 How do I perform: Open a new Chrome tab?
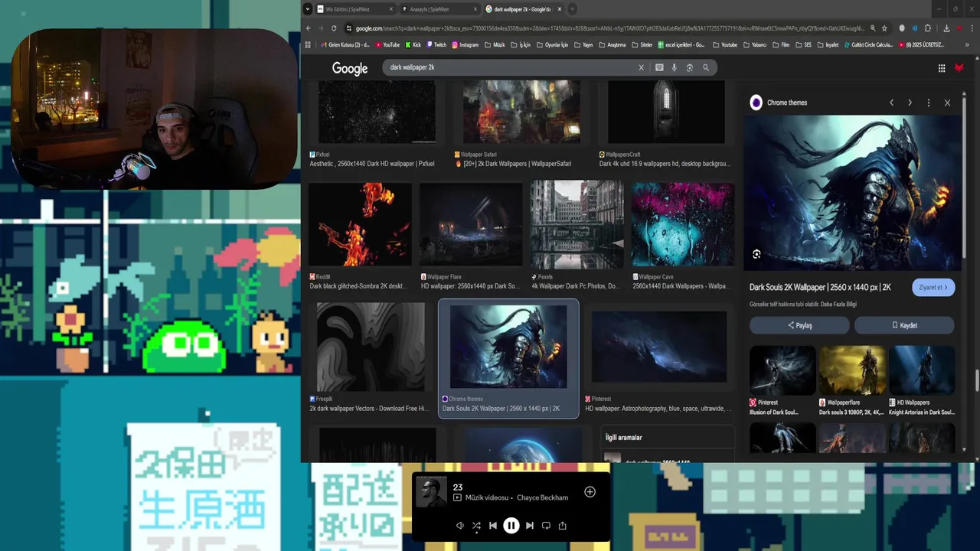coord(572,9)
